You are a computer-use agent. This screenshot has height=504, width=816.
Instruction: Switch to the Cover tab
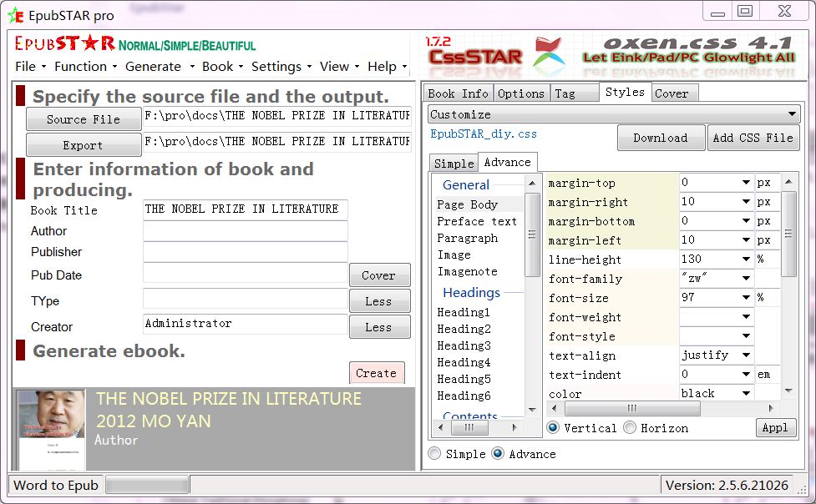coord(675,93)
